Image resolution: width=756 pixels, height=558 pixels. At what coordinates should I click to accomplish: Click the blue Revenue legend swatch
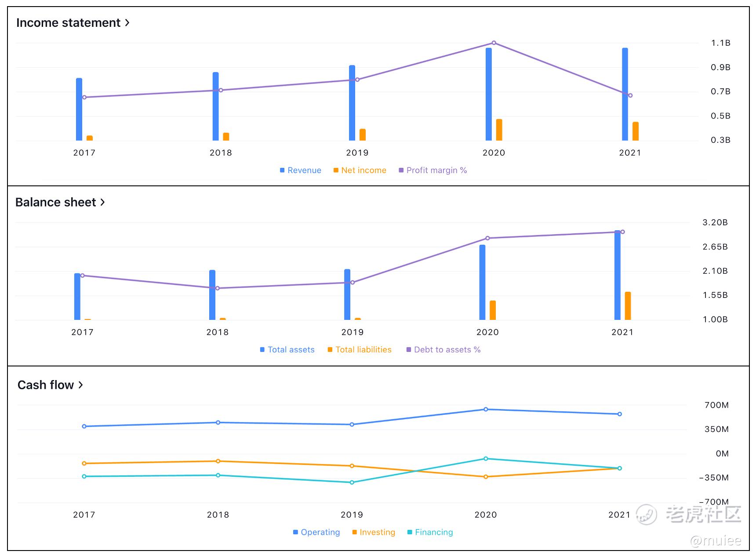(282, 170)
